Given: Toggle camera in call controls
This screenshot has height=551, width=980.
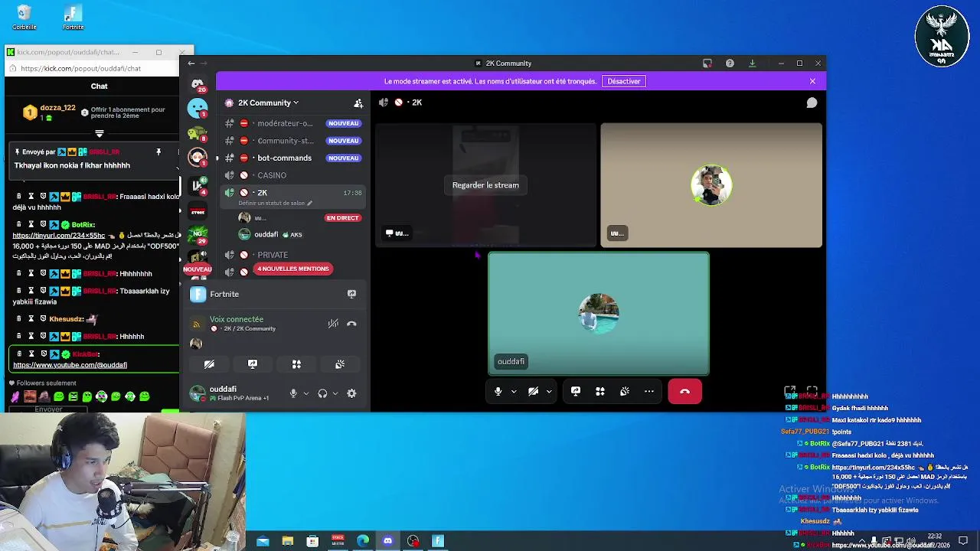Looking at the screenshot, I should click(x=534, y=391).
